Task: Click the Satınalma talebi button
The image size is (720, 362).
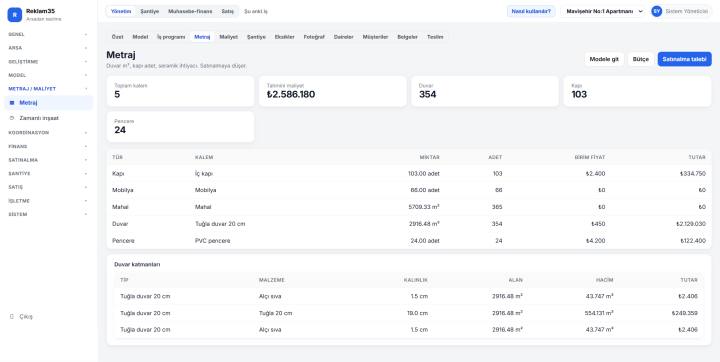Action: tap(684, 59)
